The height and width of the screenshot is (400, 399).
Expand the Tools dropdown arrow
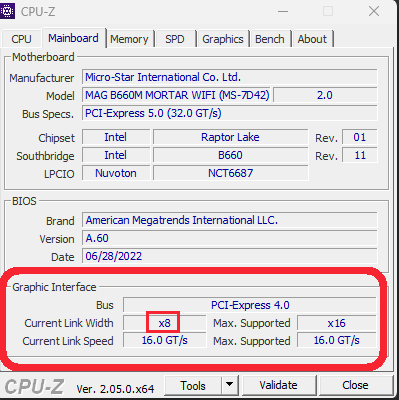point(229,386)
